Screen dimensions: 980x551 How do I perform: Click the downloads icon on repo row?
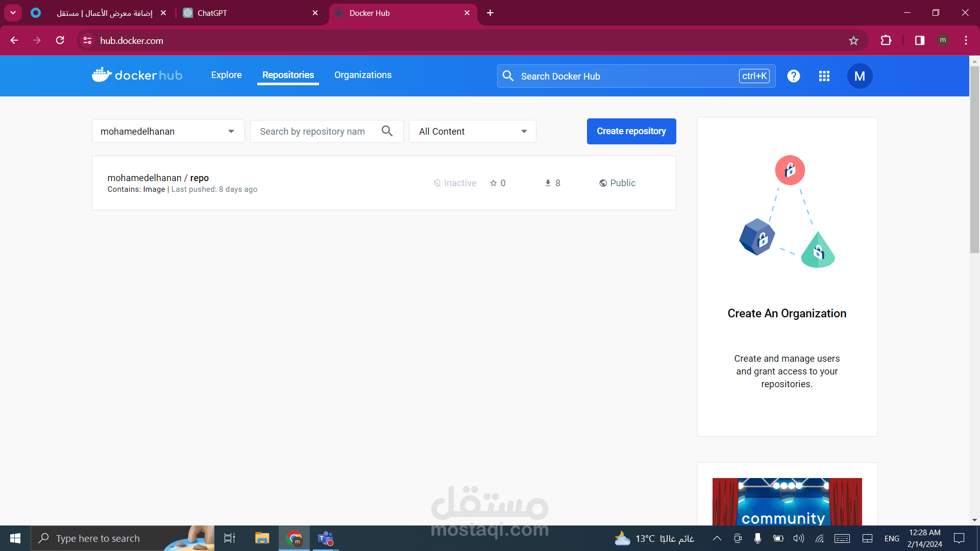548,183
